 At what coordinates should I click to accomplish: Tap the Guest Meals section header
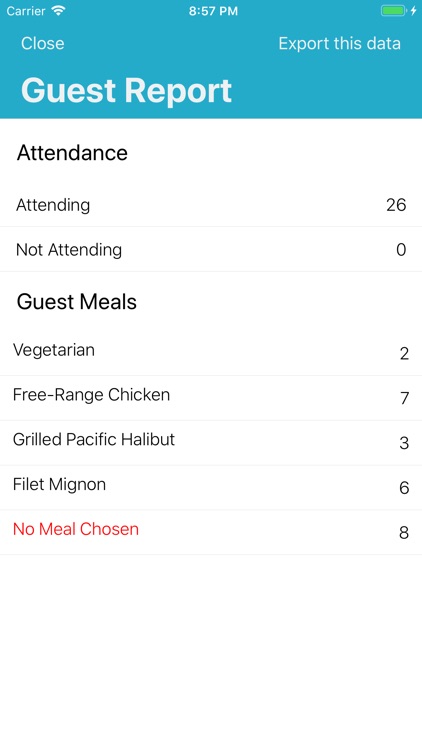pyautogui.click(x=77, y=302)
